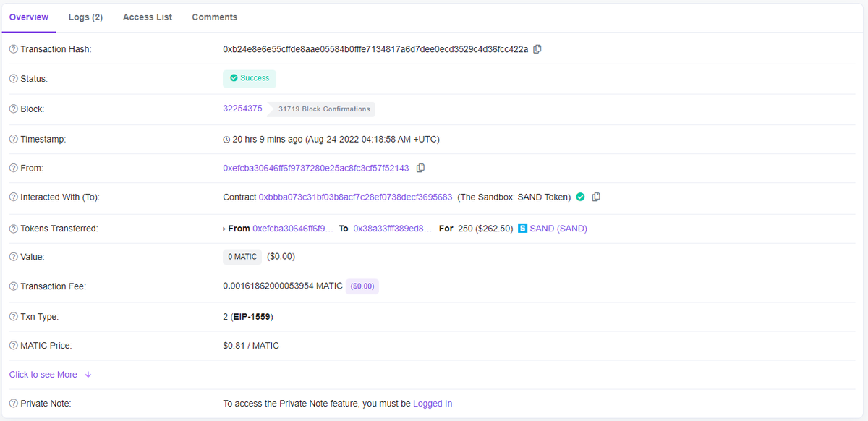This screenshot has width=868, height=421.
Task: Click the help icon beside Interacted With (To)
Action: 13,197
